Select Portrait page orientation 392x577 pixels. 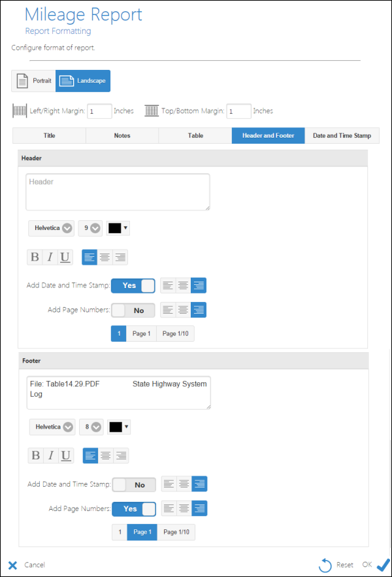pos(33,81)
